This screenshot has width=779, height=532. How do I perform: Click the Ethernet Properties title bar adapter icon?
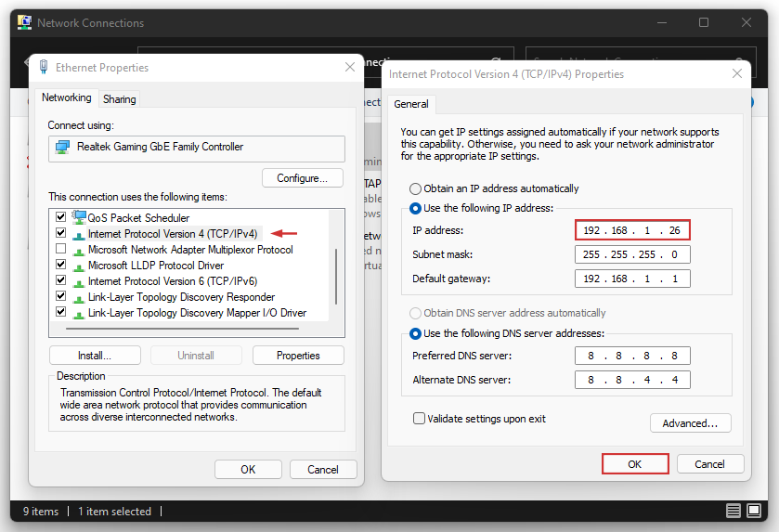click(44, 67)
